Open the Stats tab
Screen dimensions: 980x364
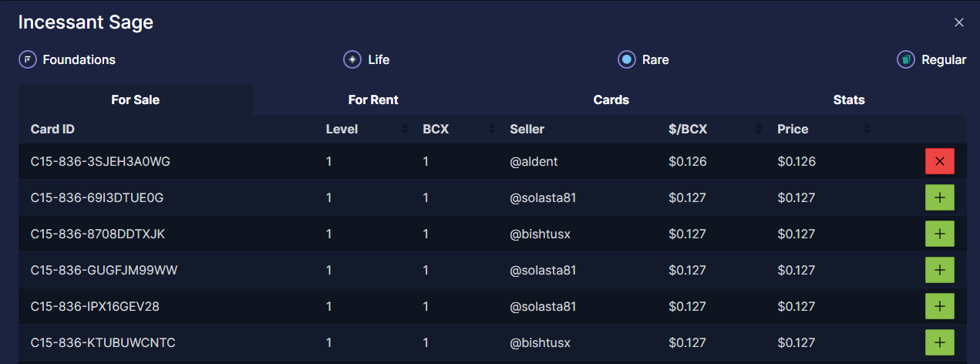pyautogui.click(x=849, y=99)
